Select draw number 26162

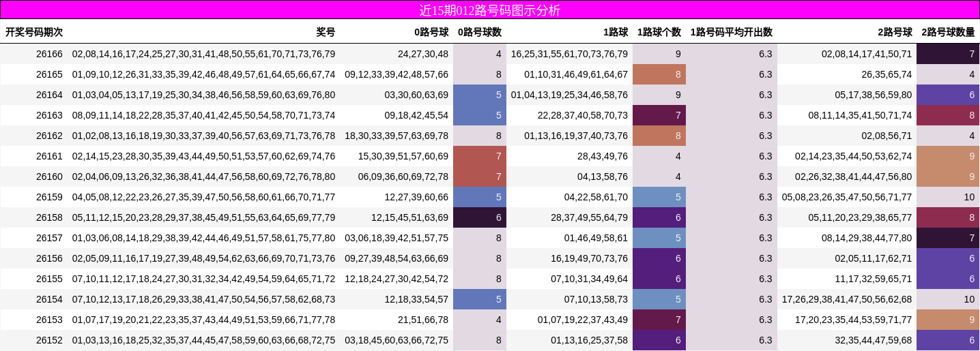click(49, 136)
